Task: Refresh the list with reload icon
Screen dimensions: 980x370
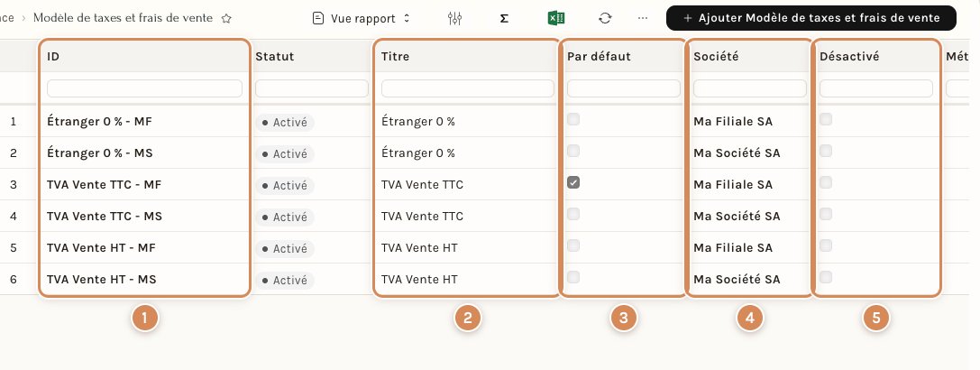Action: pos(604,19)
